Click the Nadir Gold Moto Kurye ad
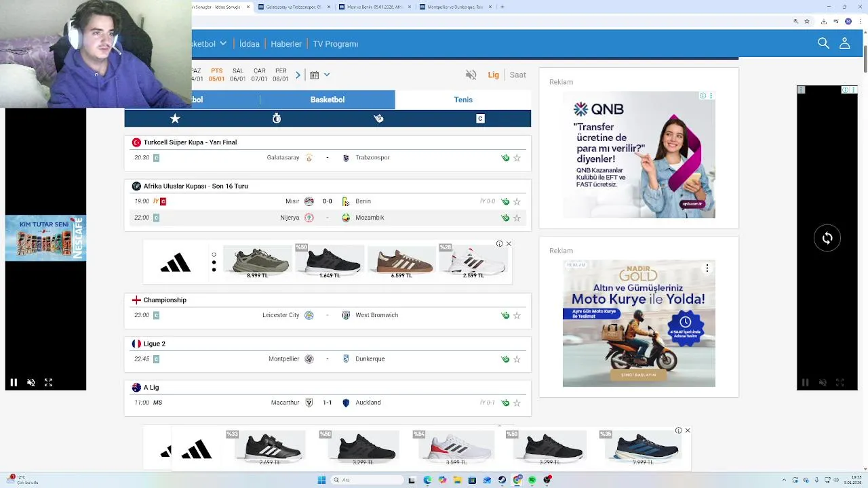Viewport: 868px width, 488px height. point(639,323)
